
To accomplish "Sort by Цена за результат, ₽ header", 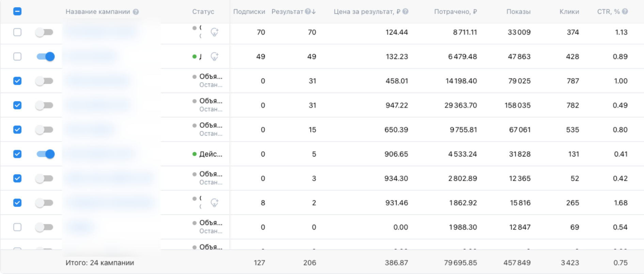I will pos(367,12).
